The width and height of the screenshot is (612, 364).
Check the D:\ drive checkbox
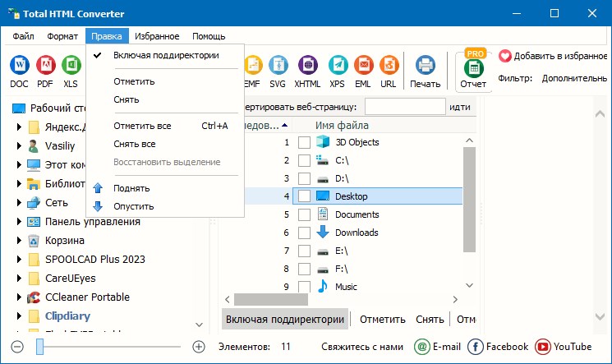304,178
